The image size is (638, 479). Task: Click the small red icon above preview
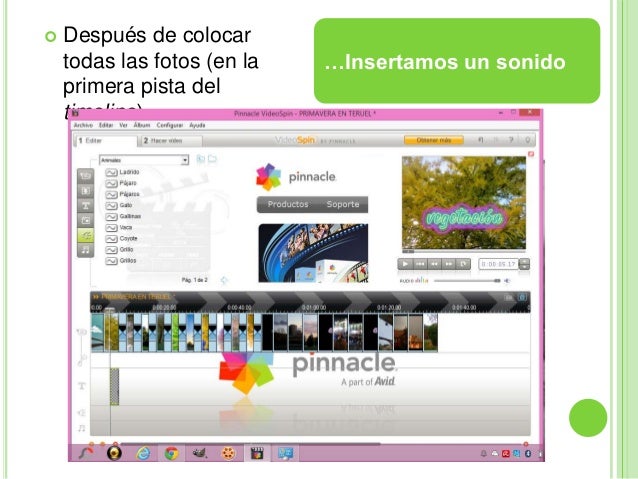531,154
